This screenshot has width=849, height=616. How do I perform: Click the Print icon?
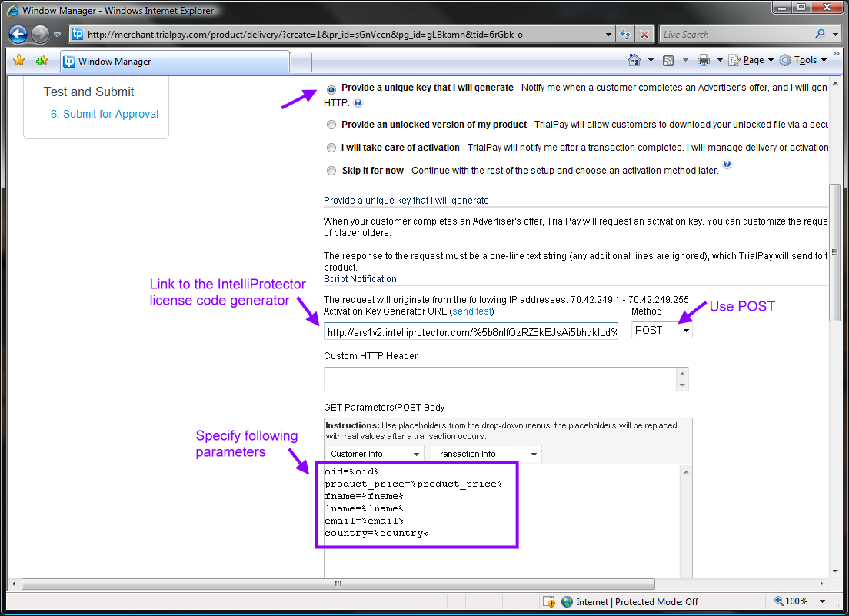[704, 60]
